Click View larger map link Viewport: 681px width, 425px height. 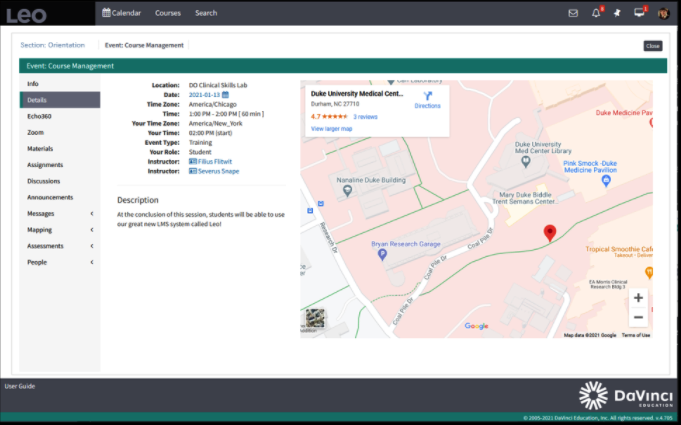[x=331, y=129]
